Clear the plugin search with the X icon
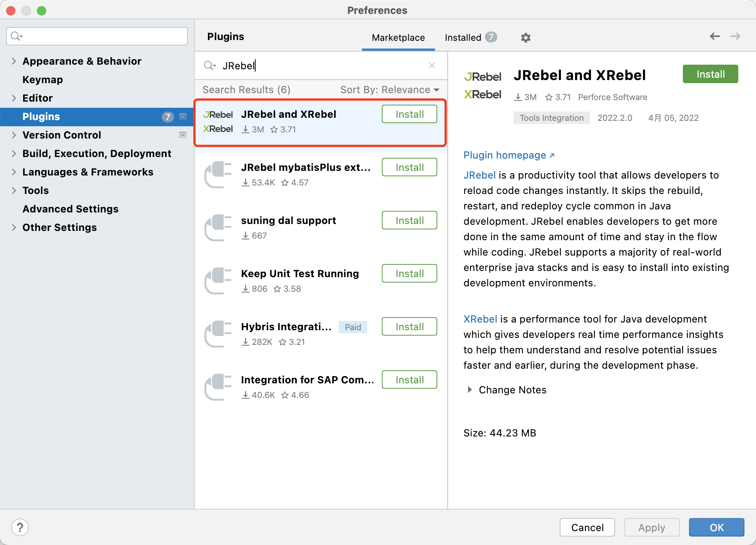The width and height of the screenshot is (756, 545). point(432,65)
